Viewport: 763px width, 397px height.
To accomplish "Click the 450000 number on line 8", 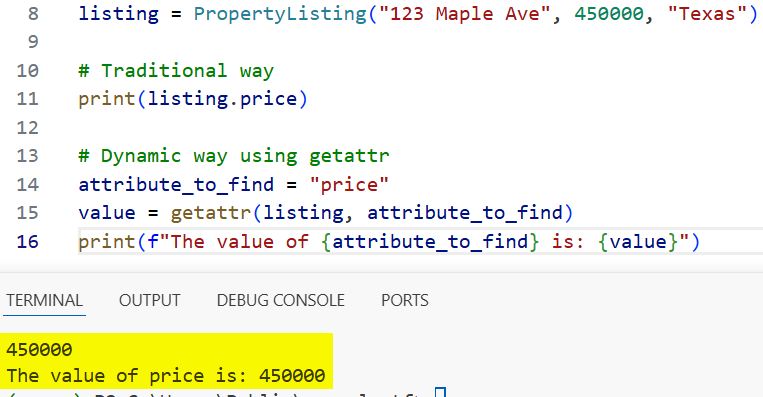I will point(609,14).
